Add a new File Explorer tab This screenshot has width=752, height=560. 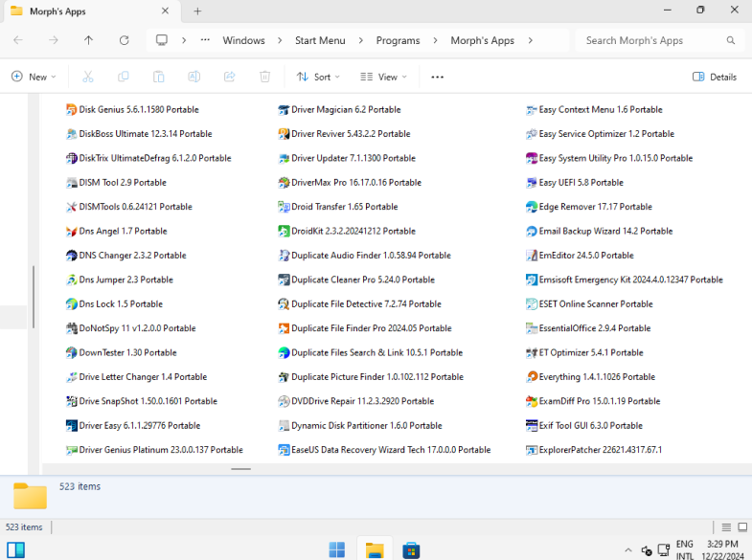[x=197, y=11]
